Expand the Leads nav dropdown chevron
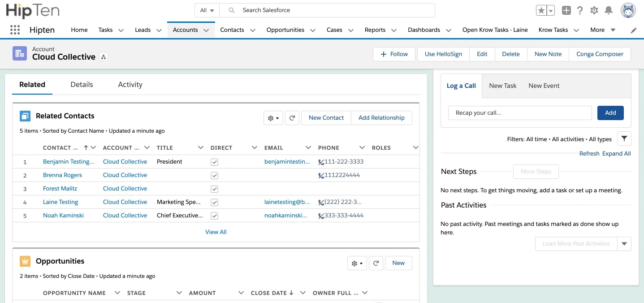The height and width of the screenshot is (303, 644). (x=159, y=30)
